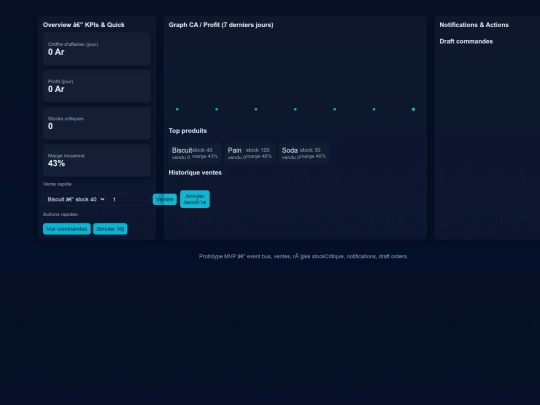Click the Stocks critiques KPI card

97,123
